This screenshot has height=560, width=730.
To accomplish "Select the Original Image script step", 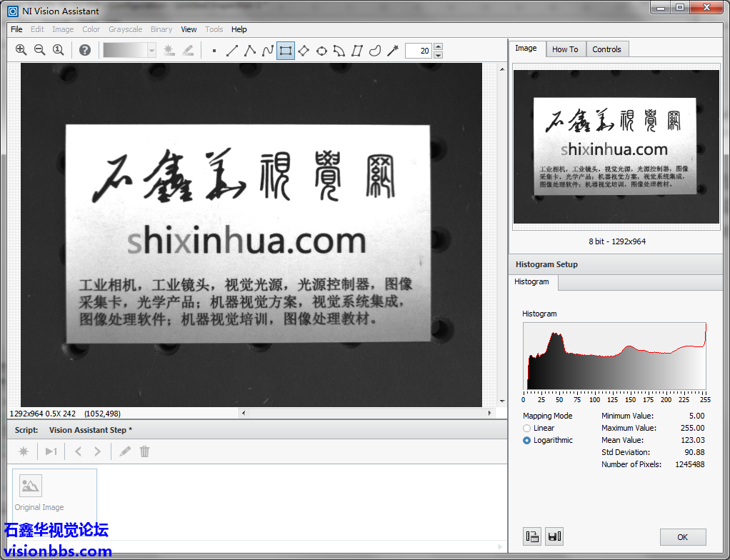I will point(39,493).
